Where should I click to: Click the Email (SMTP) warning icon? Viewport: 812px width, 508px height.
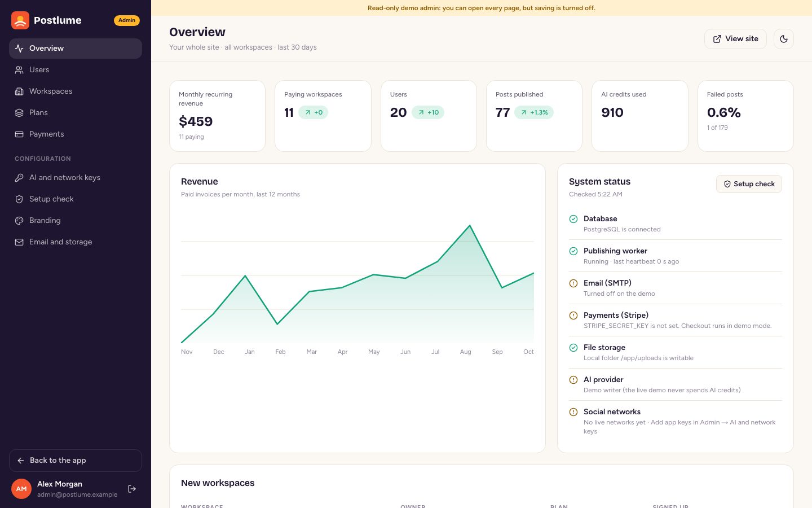tap(573, 283)
